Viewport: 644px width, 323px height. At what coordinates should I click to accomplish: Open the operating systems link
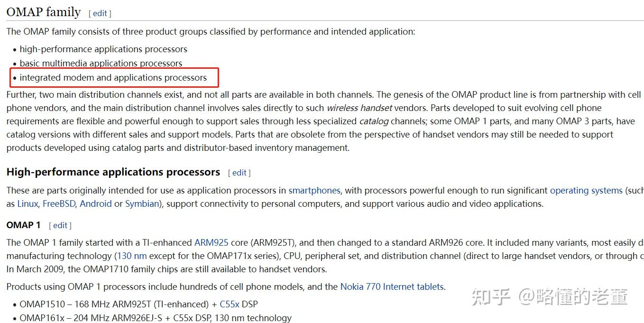[586, 190]
